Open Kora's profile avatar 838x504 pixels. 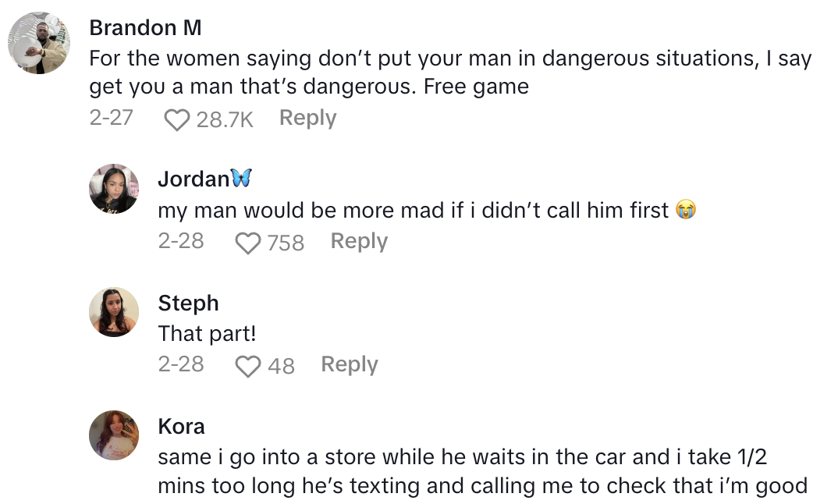(114, 435)
